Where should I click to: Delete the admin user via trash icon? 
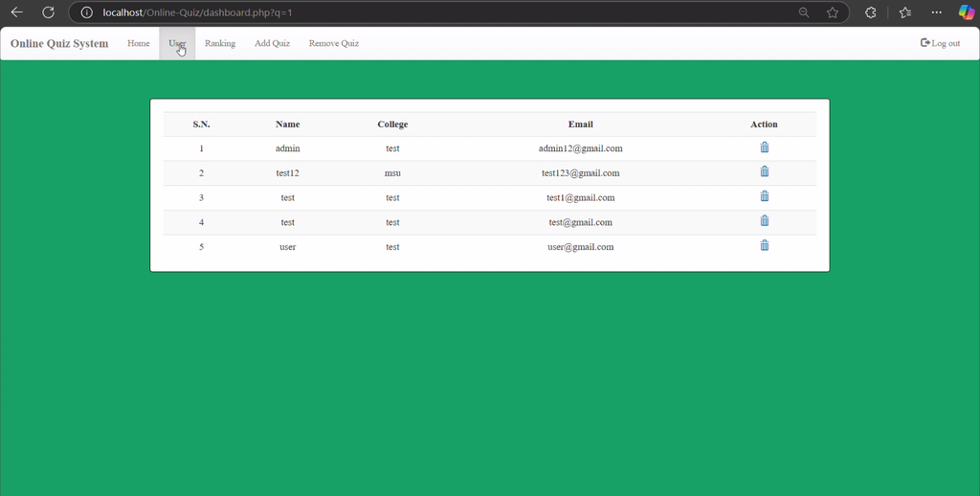tap(764, 147)
